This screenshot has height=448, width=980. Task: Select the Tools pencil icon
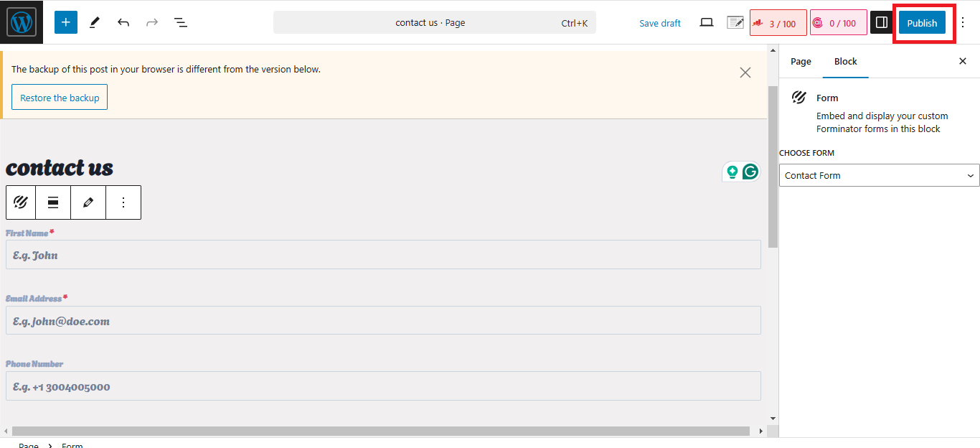pos(95,22)
